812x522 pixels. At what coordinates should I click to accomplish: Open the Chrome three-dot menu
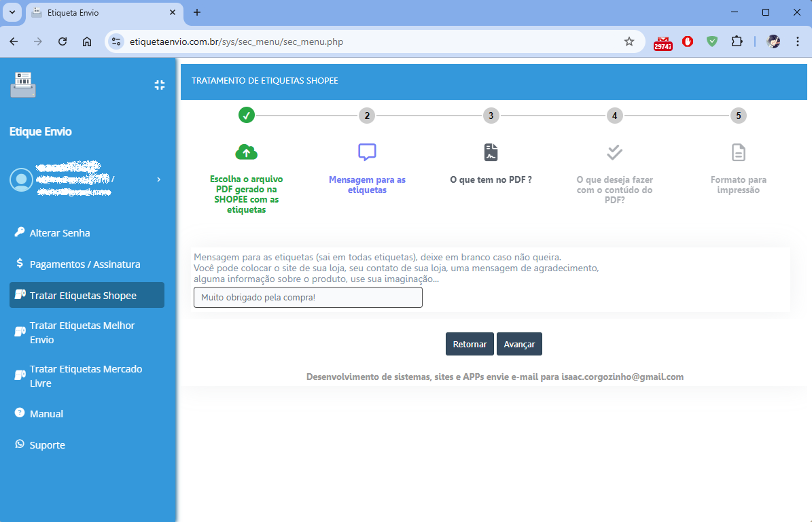[798, 41]
